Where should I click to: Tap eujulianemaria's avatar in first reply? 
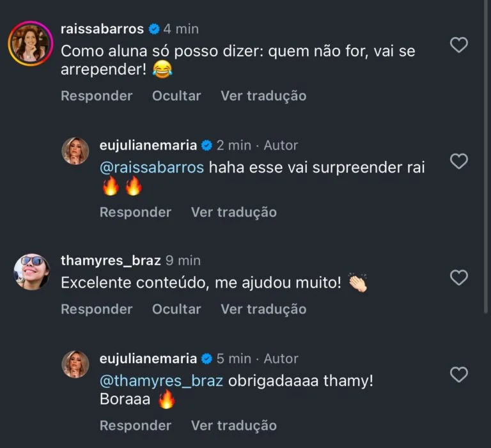pyautogui.click(x=75, y=151)
